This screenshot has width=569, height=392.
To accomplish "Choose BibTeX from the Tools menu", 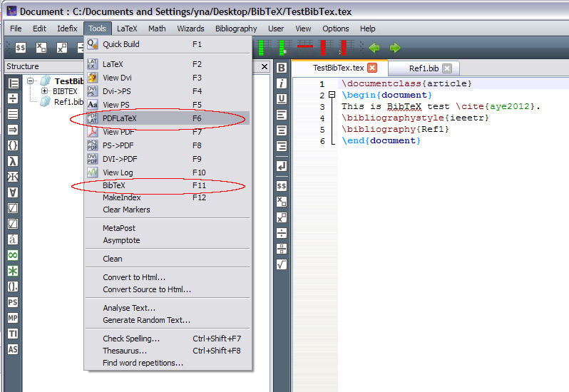I will [168, 185].
